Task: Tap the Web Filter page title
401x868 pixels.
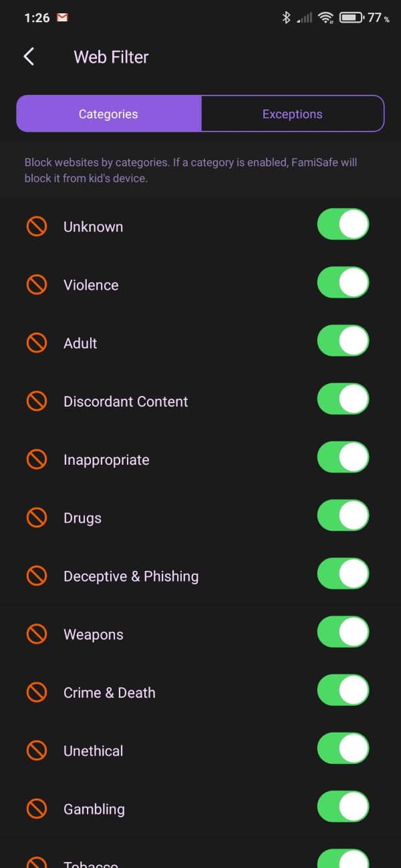Action: (111, 57)
